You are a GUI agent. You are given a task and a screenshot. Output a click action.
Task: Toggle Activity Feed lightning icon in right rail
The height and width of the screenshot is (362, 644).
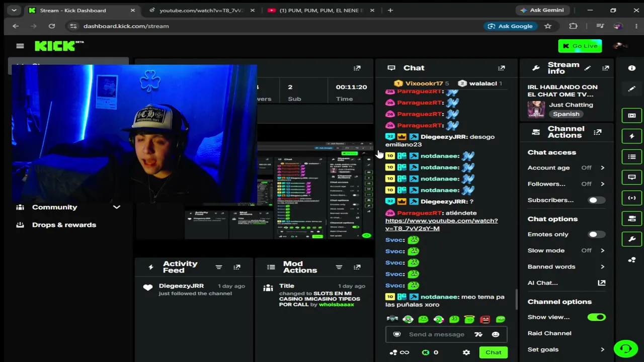[x=632, y=136]
